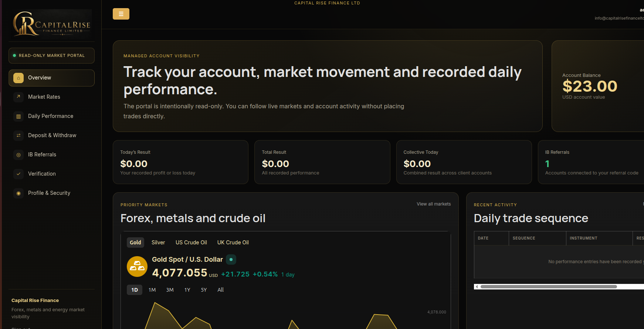
Task: Click the SEQUENCE column header
Action: 537,238
